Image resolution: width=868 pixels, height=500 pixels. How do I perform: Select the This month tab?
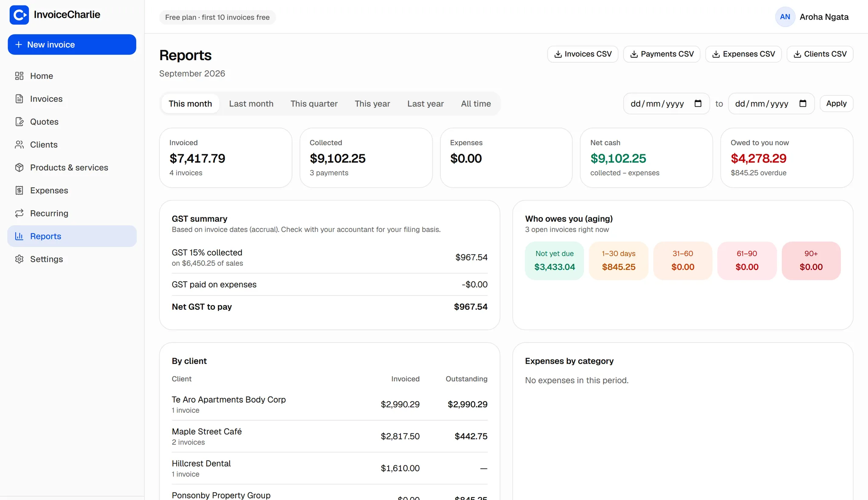point(190,104)
